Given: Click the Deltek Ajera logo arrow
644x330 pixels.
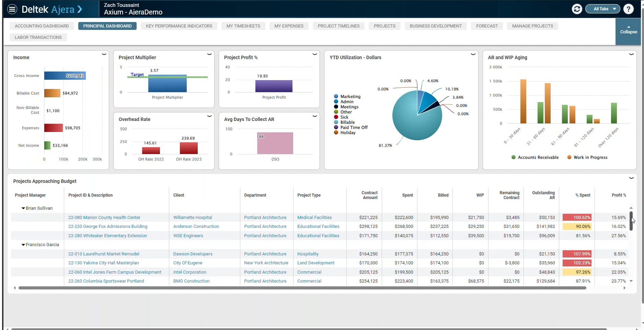Looking at the screenshot, I should (80, 9).
